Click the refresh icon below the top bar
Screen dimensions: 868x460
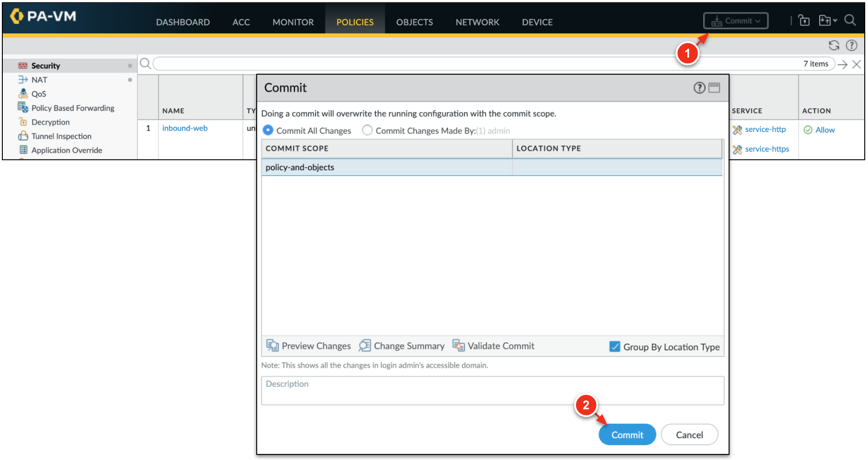click(x=834, y=45)
